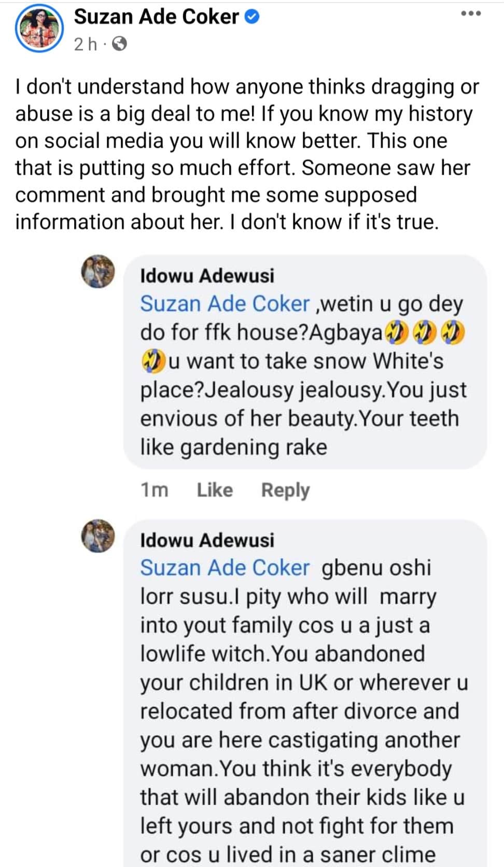Reply to the first Idowu Adewusi comment
Image resolution: width=504 pixels, height=867 pixels.
tap(285, 490)
